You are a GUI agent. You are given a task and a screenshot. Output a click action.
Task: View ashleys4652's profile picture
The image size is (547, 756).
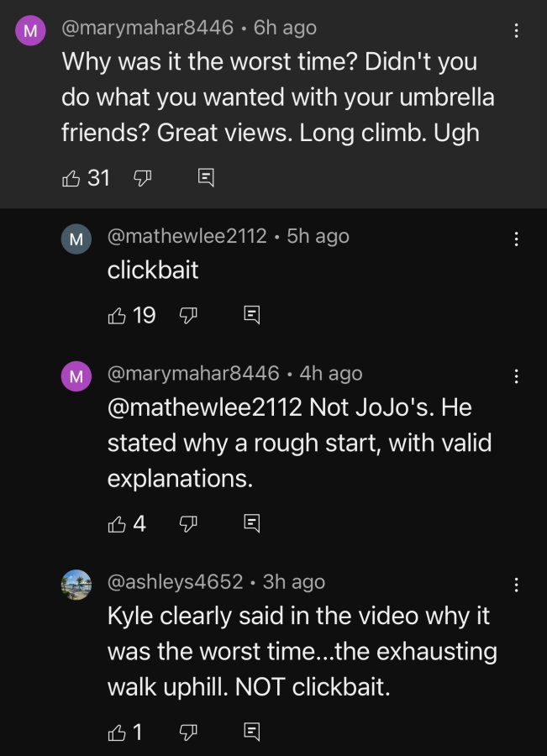[x=76, y=585]
